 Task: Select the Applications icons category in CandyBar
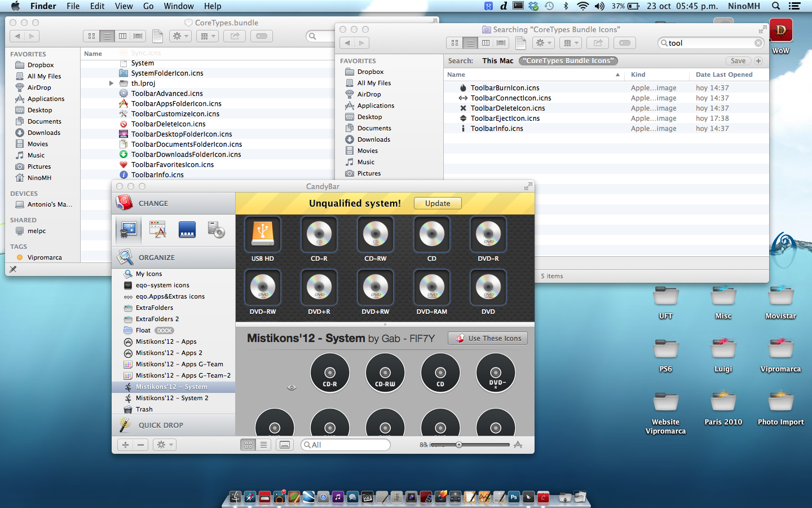[x=157, y=230]
